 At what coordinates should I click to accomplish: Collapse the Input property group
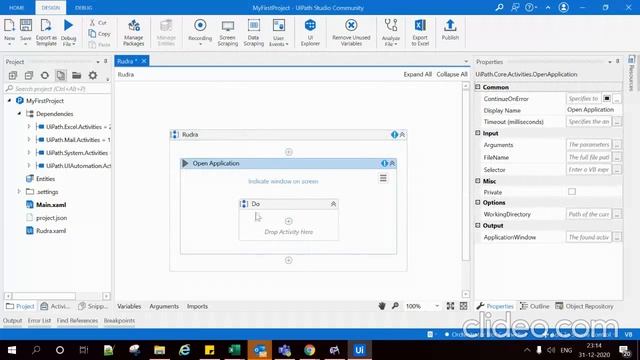(478, 133)
